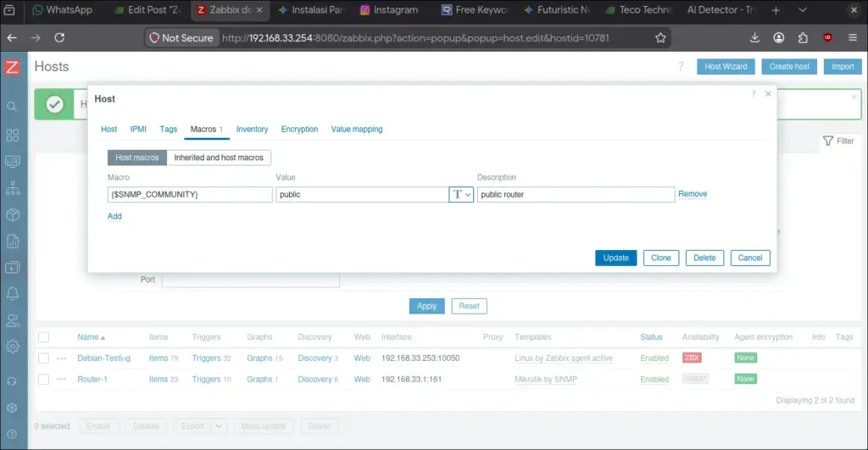Viewport: 868px width, 450px height.
Task: Open Support headset icon in sidebar
Action: [12, 382]
